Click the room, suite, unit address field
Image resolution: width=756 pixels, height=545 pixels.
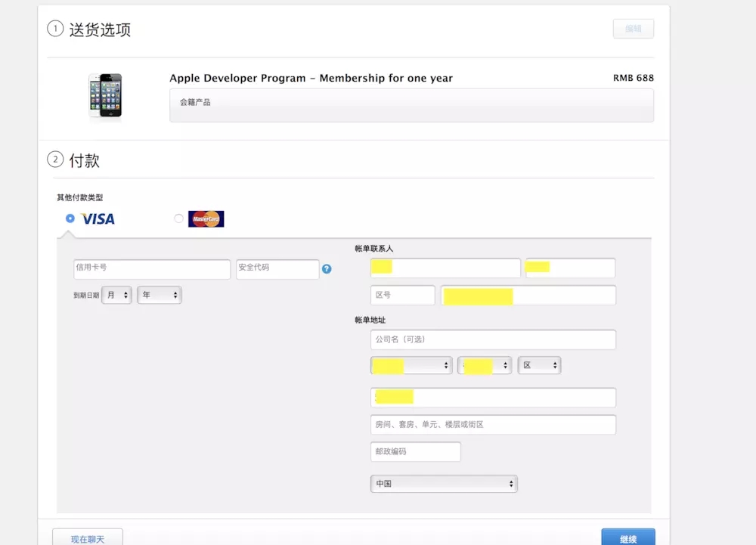tap(493, 425)
